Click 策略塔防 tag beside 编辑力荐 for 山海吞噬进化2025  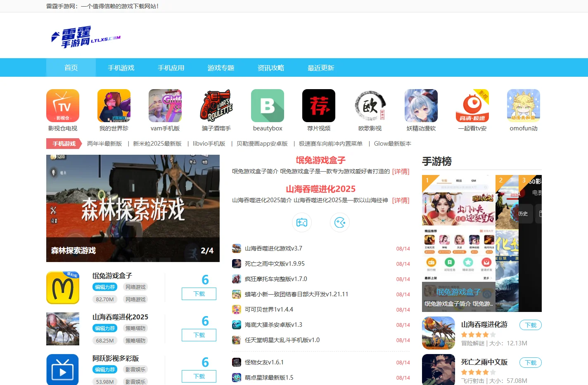pyautogui.click(x=135, y=328)
